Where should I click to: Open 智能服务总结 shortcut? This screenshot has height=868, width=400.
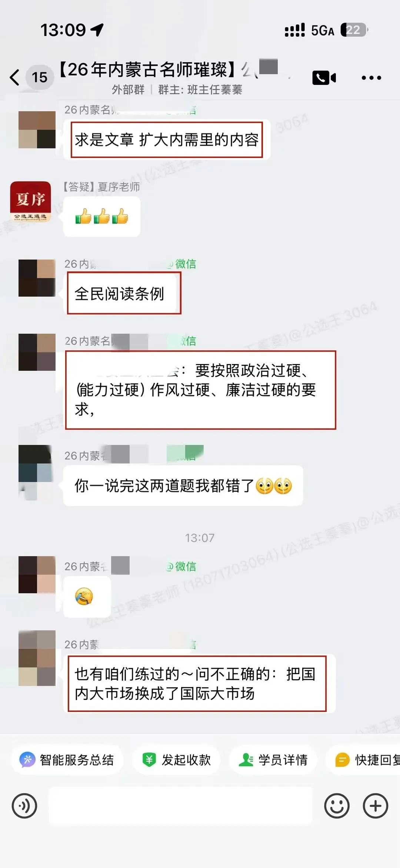[67, 760]
